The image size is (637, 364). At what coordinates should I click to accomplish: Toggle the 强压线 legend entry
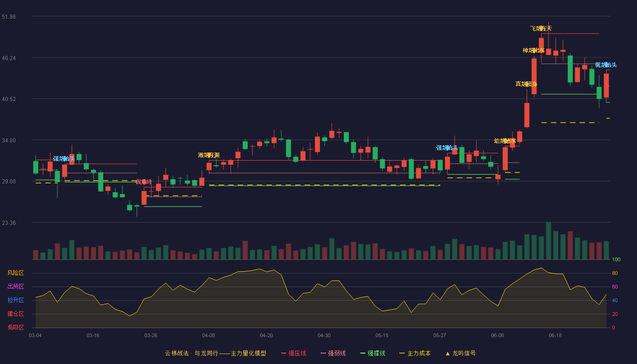click(x=293, y=353)
